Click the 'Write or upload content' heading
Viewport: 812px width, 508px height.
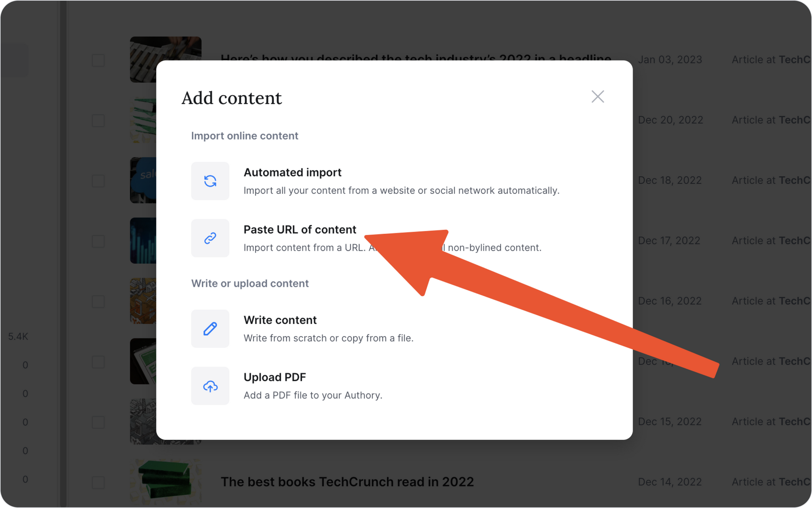(x=250, y=284)
